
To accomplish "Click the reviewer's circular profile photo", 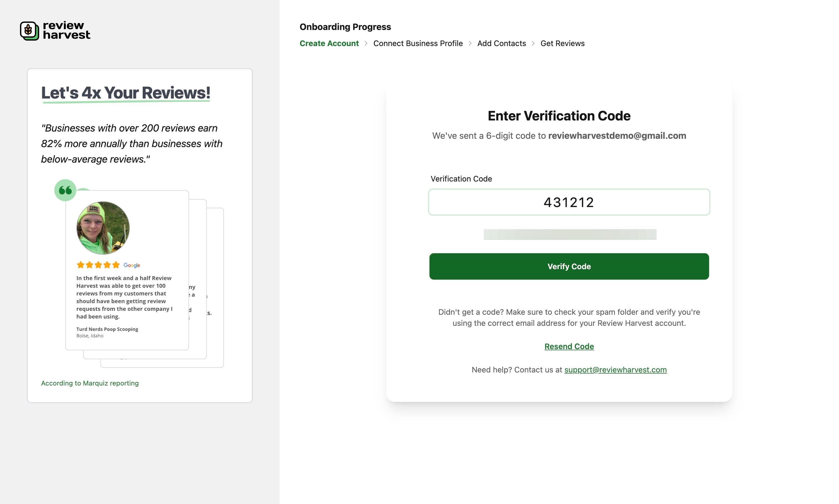I will [103, 228].
